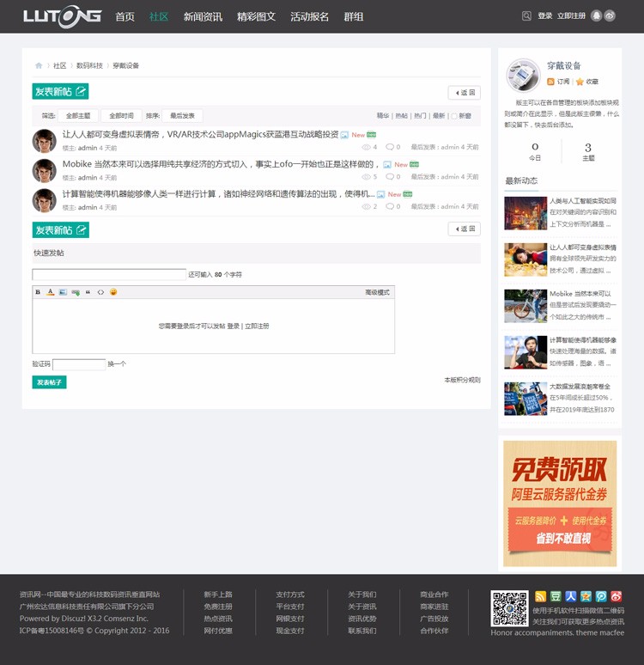Open the 计算智能 post title
Image resolution: width=644 pixels, height=665 pixels.
click(218, 194)
